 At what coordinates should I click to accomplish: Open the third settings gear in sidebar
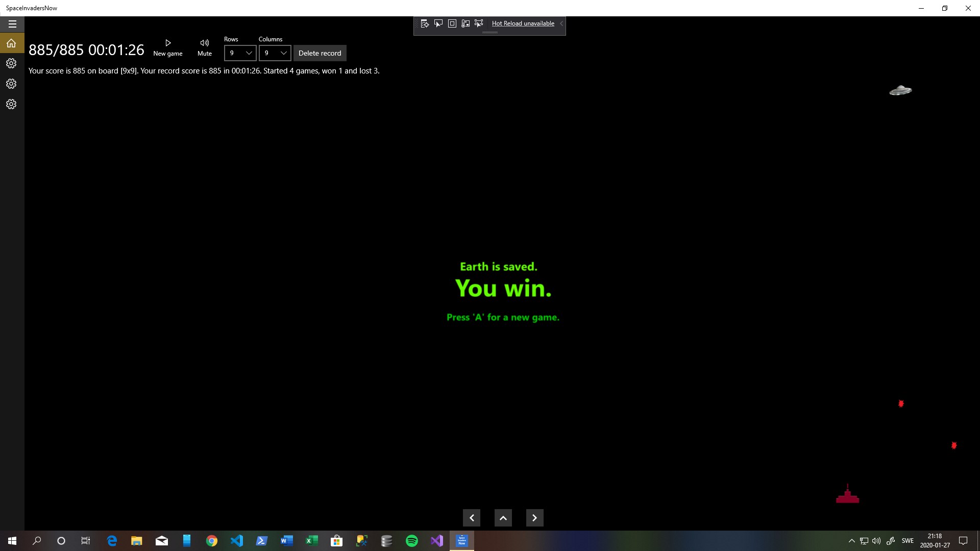(11, 104)
